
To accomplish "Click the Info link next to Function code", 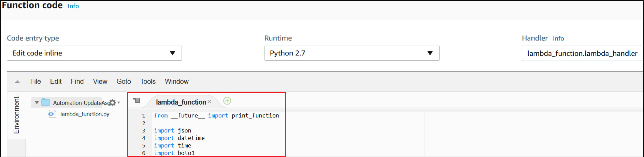I will 73,6.
